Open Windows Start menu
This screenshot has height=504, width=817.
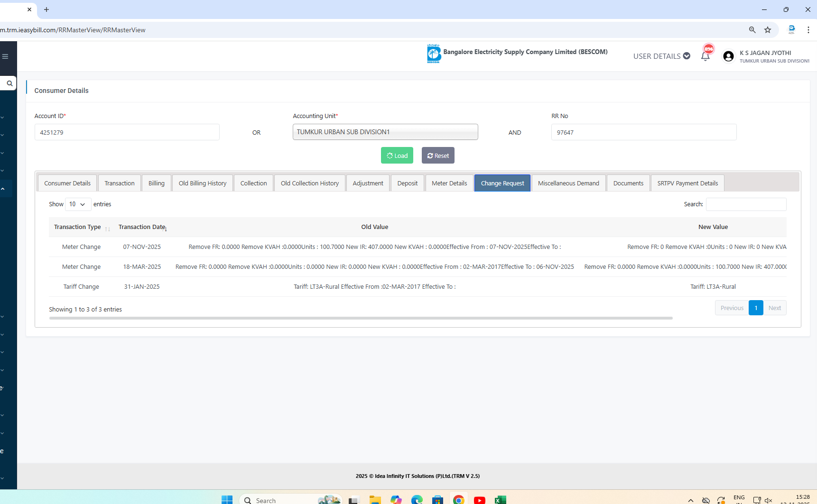click(227, 500)
